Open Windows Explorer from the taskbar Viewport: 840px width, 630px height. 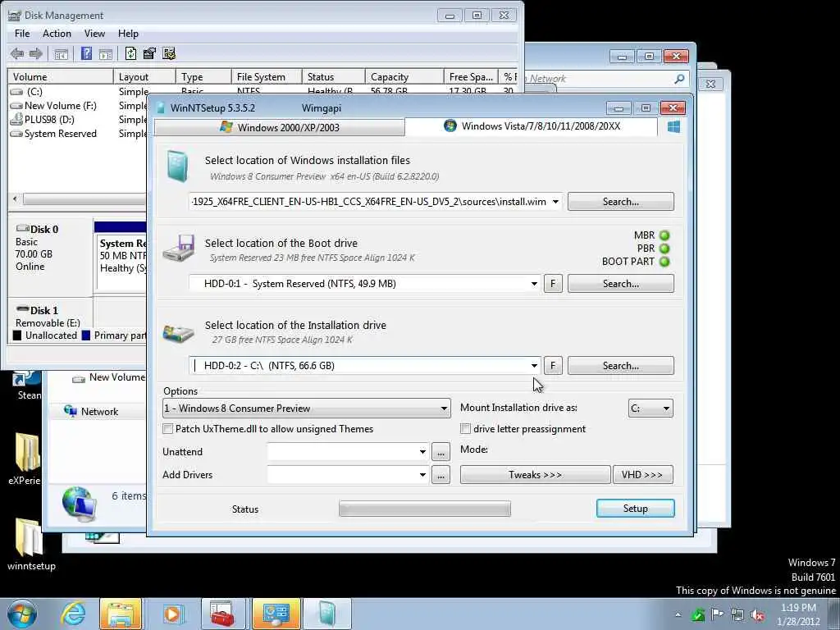click(121, 614)
